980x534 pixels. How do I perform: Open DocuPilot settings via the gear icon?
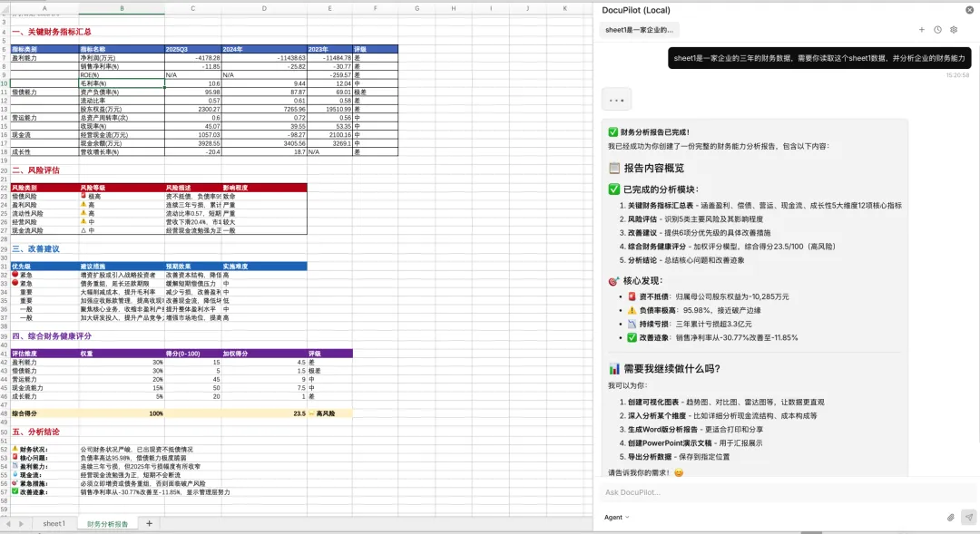point(954,29)
